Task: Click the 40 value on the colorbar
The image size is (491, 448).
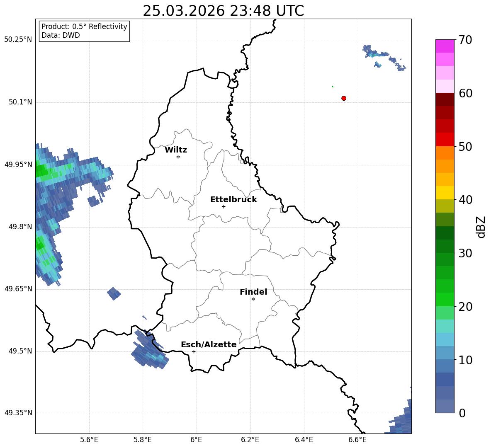Action: tap(465, 200)
